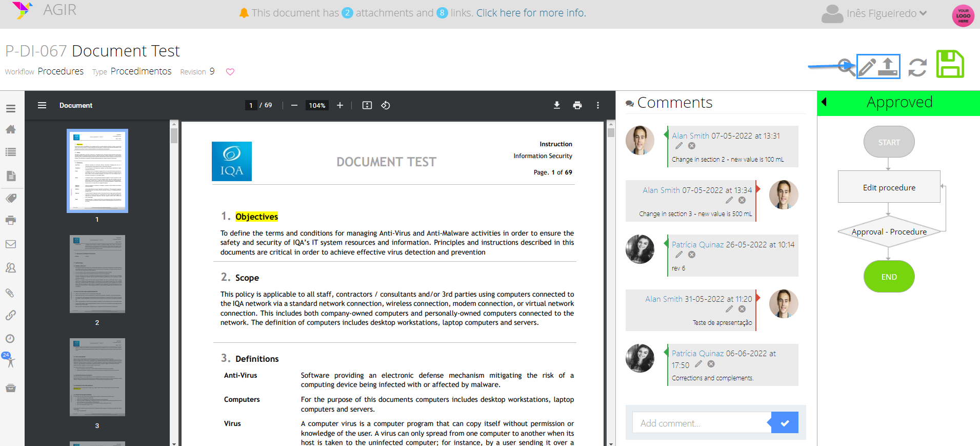Open the users icon in sidebar
This screenshot has height=446, width=980.
coord(11,268)
